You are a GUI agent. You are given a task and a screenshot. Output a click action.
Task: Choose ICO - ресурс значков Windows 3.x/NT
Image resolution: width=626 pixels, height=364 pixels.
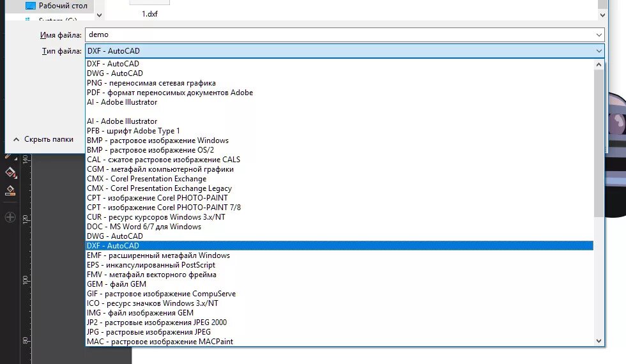(339, 303)
